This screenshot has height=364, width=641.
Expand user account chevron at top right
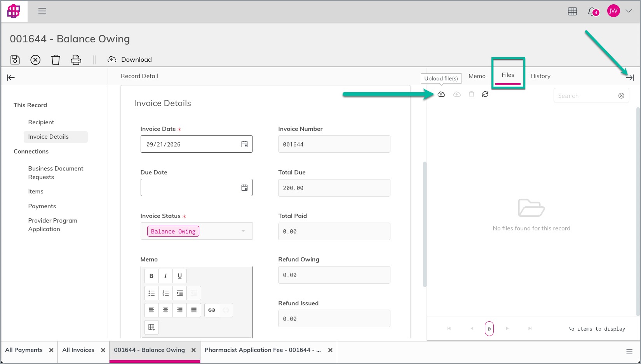pyautogui.click(x=629, y=11)
